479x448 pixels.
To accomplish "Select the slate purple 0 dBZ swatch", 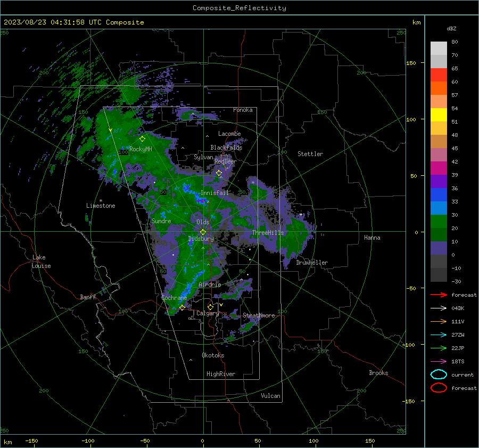I will pyautogui.click(x=439, y=248).
